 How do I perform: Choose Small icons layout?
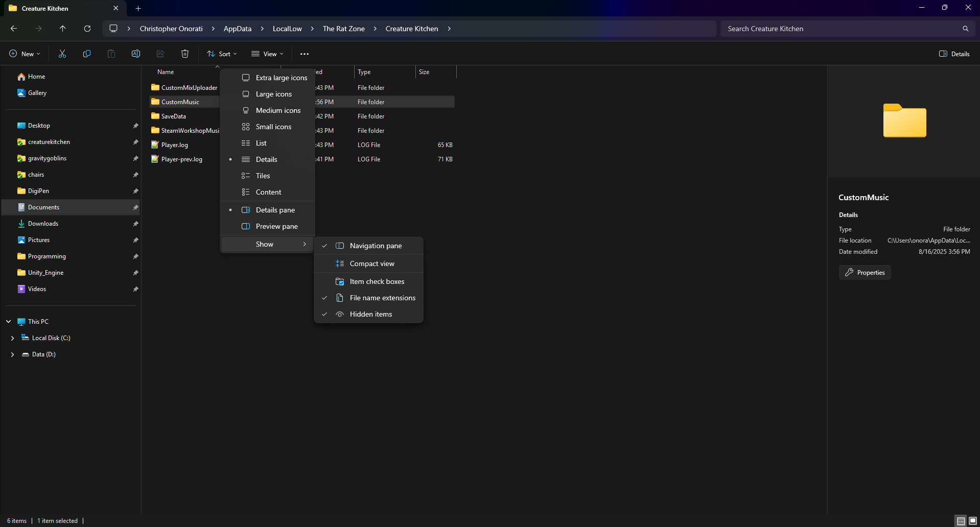(268, 127)
